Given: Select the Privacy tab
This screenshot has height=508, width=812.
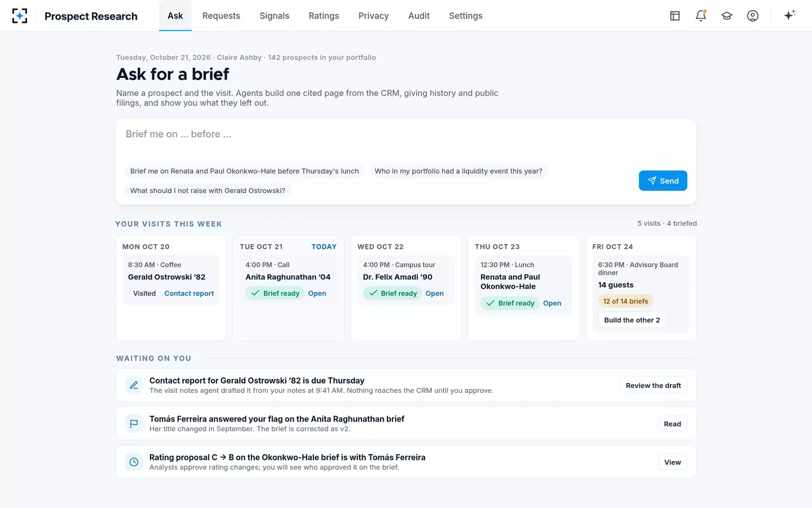Looking at the screenshot, I should [x=373, y=16].
